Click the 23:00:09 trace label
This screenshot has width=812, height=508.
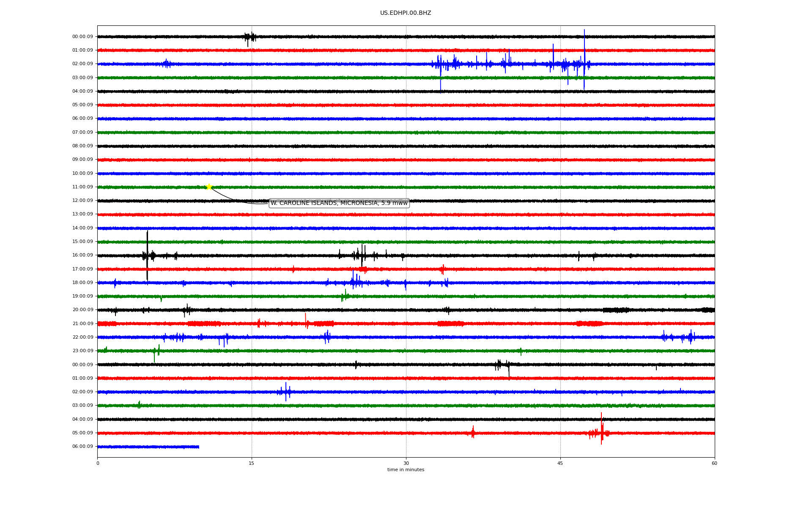click(x=82, y=351)
